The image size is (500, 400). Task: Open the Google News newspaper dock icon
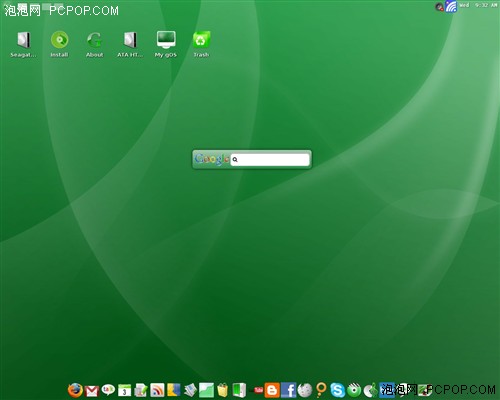click(x=190, y=390)
